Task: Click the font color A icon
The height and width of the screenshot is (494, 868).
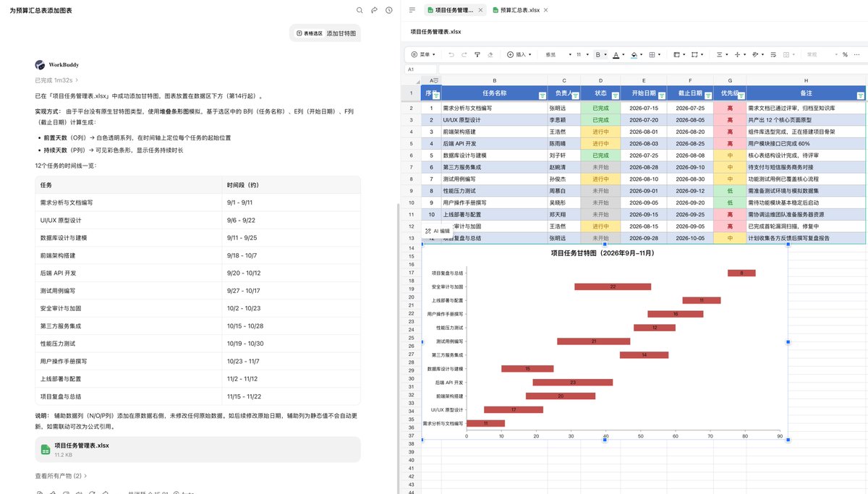Action: tap(615, 54)
